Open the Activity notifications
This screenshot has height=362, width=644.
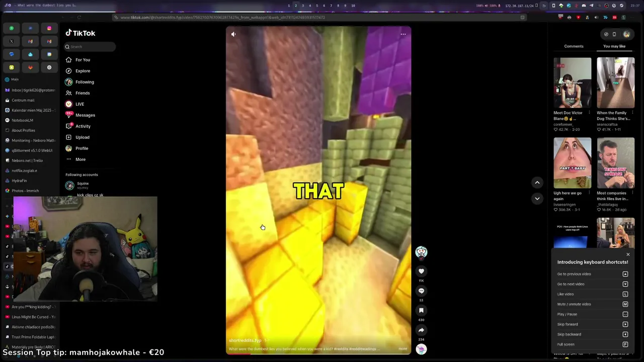[78, 126]
